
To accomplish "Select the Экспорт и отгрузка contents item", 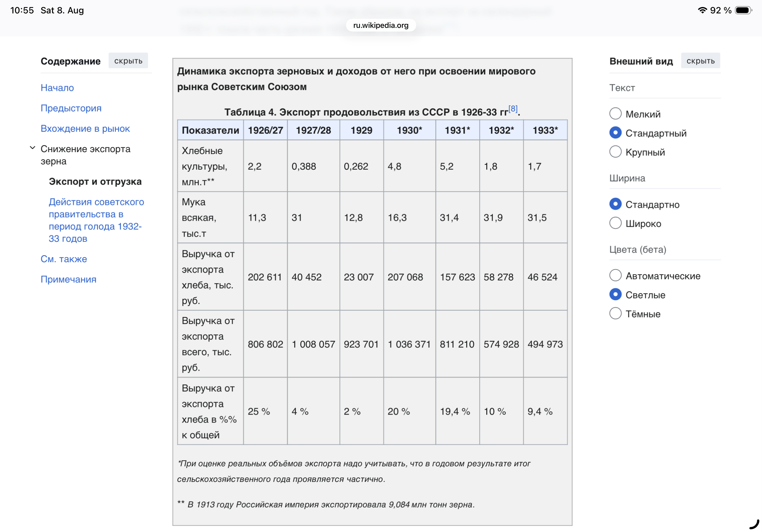I will pos(95,182).
